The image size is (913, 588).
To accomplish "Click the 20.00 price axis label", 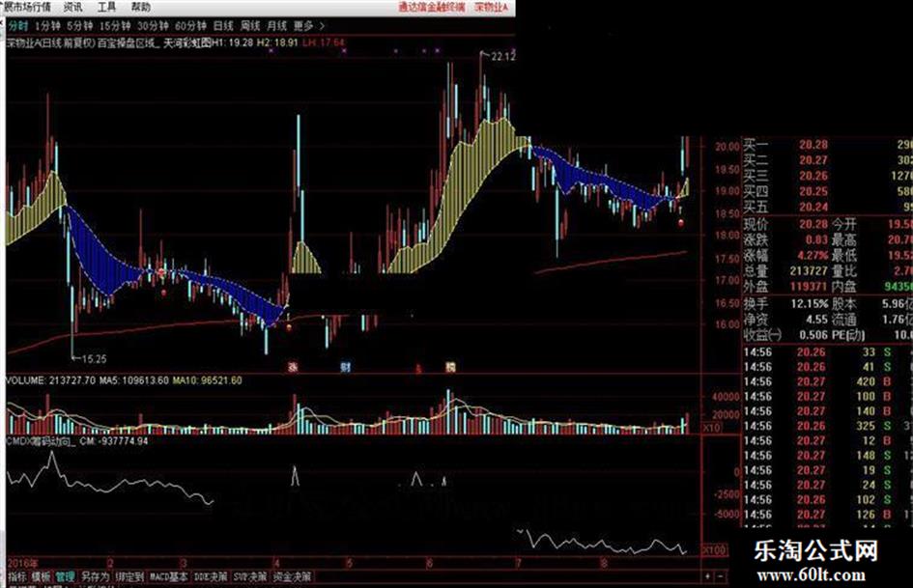I will [728, 147].
